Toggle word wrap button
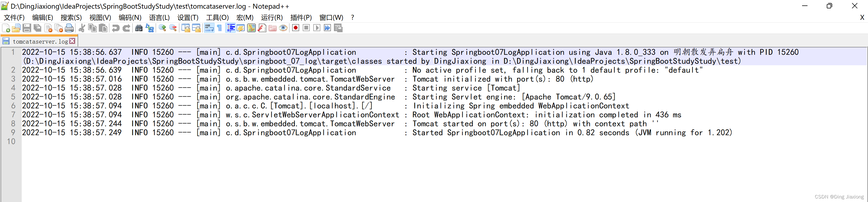Image resolution: width=868 pixels, height=202 pixels. point(209,28)
